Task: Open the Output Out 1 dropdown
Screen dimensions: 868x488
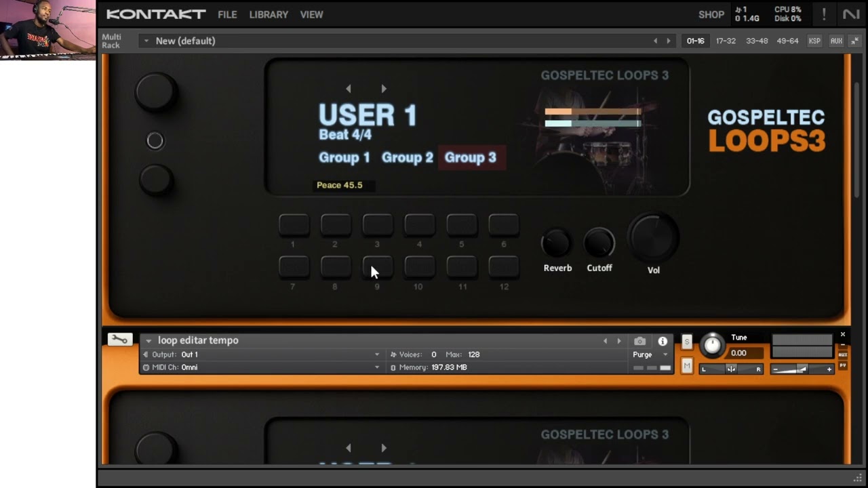Action: tap(377, 354)
